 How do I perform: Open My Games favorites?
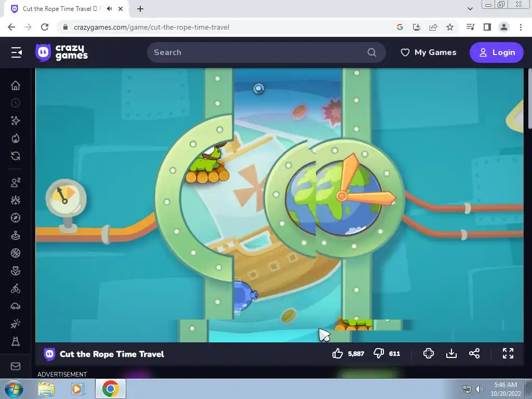[x=428, y=52]
